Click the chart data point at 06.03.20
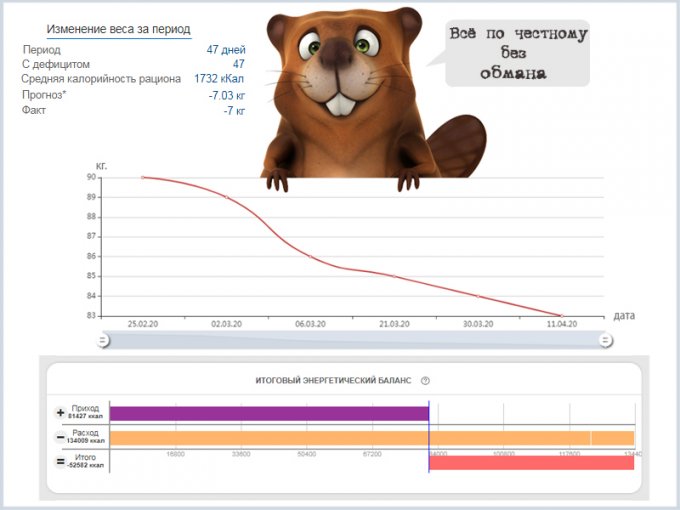The width and height of the screenshot is (680, 510). pyautogui.click(x=310, y=257)
